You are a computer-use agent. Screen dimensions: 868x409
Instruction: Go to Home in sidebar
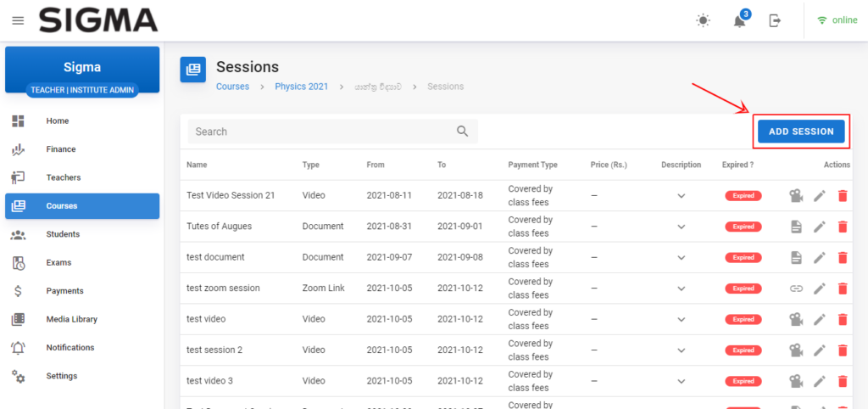[82, 120]
